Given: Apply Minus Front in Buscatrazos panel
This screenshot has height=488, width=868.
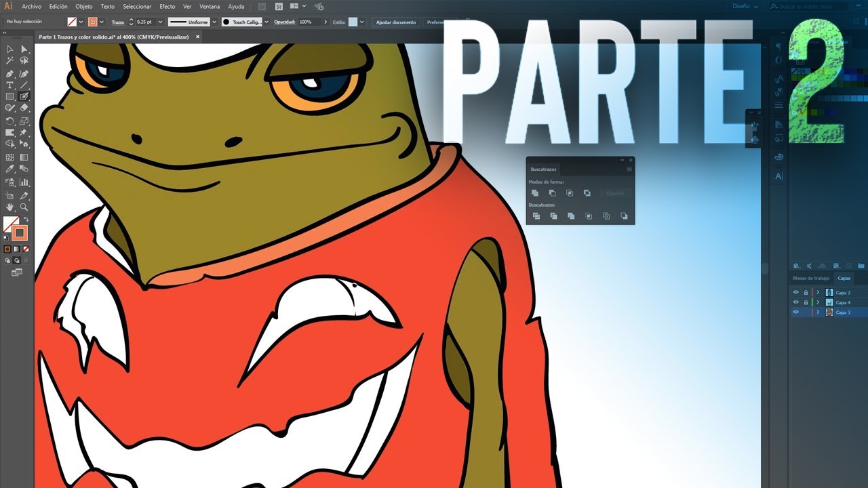Looking at the screenshot, I should point(553,193).
